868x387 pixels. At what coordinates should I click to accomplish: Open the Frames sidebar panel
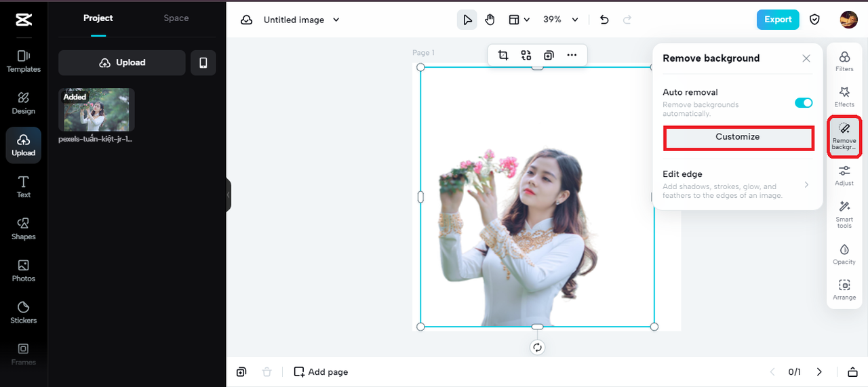pos(24,354)
